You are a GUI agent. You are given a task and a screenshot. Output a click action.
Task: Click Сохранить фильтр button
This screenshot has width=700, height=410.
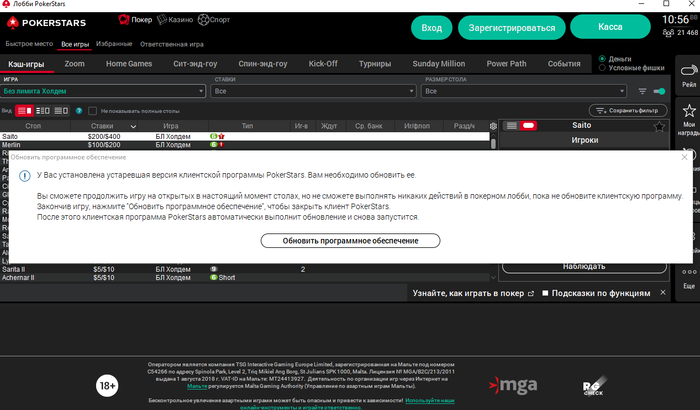pyautogui.click(x=628, y=110)
